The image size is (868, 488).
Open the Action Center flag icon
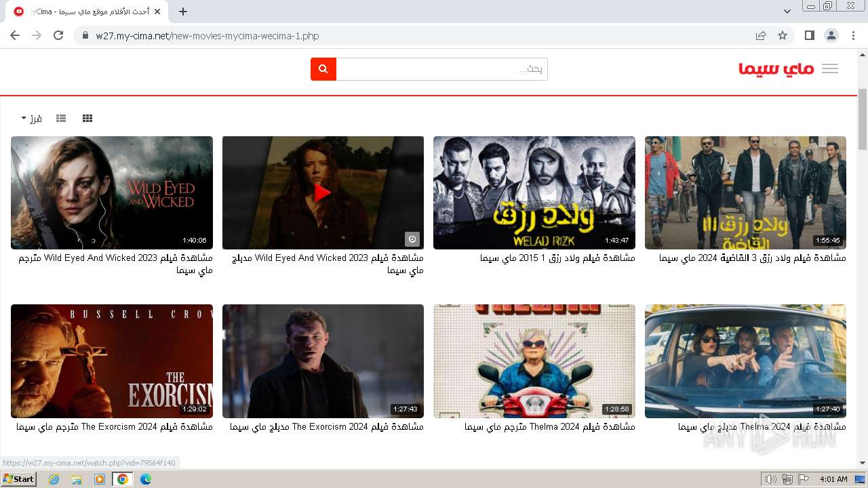[804, 479]
